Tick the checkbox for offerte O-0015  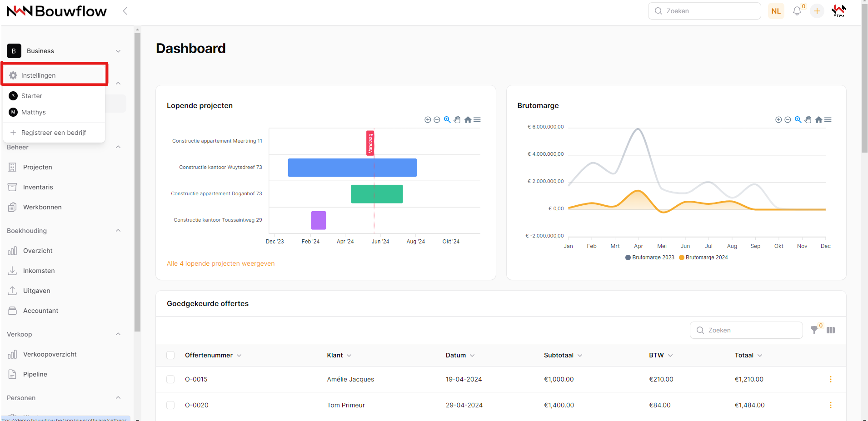[x=170, y=379]
